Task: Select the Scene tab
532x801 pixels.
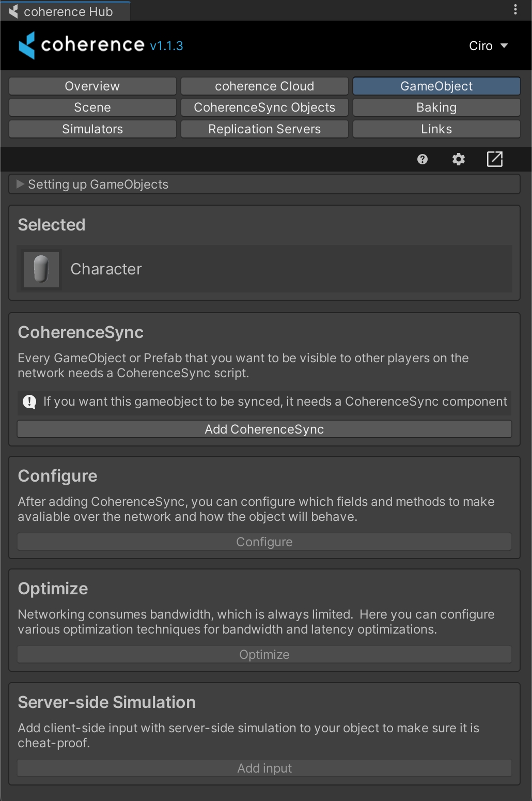Action: pyautogui.click(x=92, y=107)
